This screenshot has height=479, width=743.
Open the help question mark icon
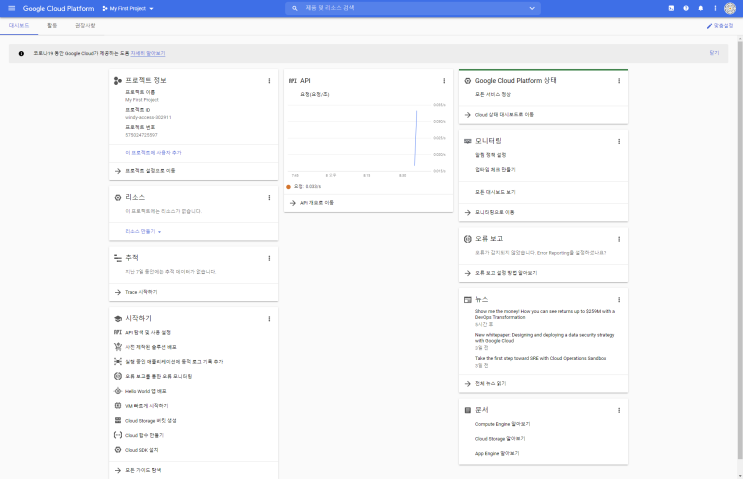(686, 8)
